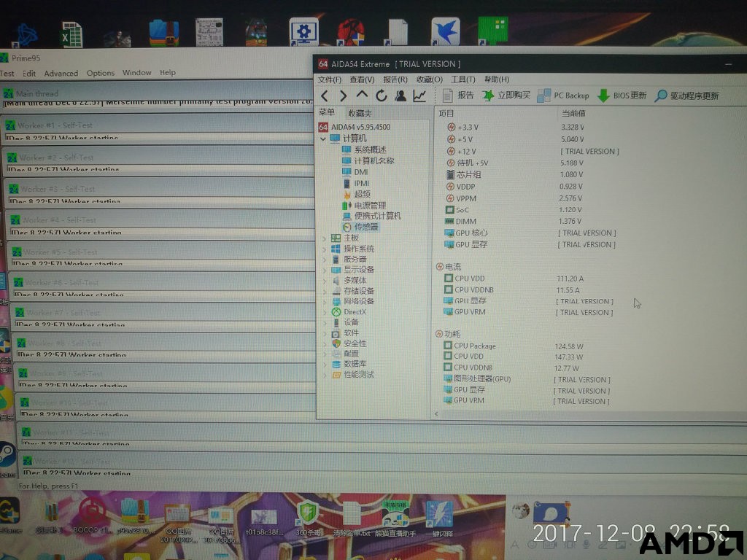Open the user icon in AIDA64 toolbar
Viewport: 747px width, 560px height.
[400, 96]
